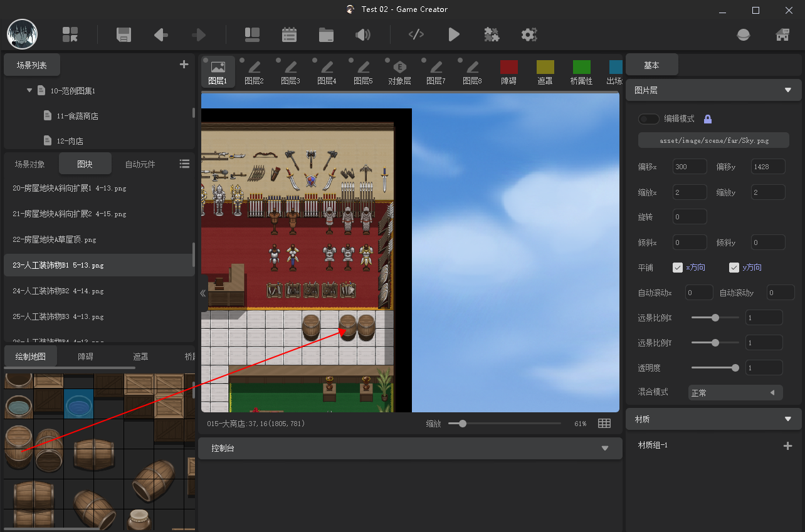This screenshot has width=805, height=532.
Task: Pick the blue water basin tile
Action: [x=78, y=404]
